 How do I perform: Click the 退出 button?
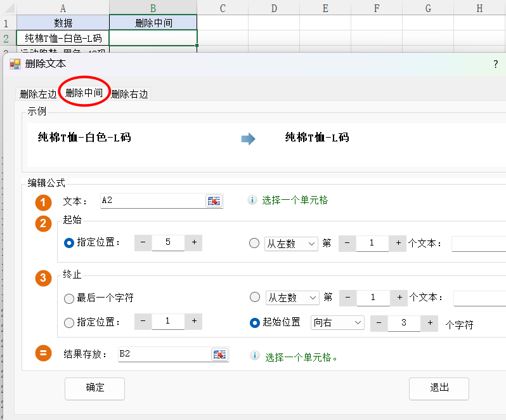pos(439,388)
